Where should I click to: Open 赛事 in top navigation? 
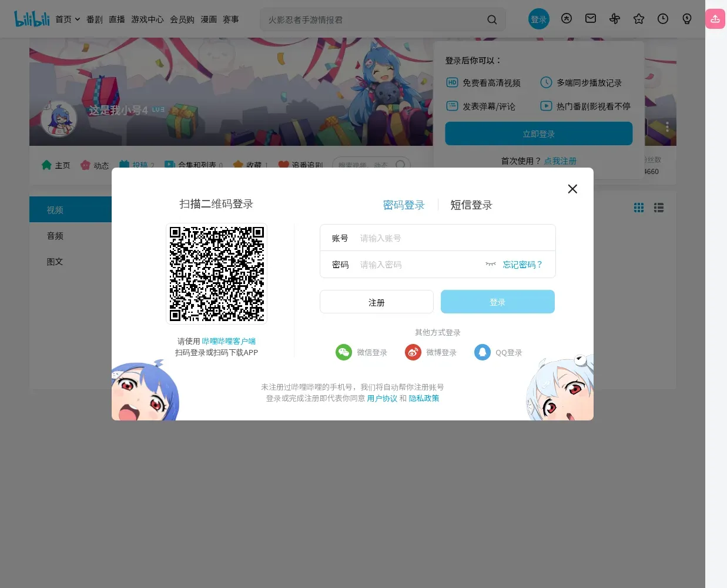coord(231,19)
